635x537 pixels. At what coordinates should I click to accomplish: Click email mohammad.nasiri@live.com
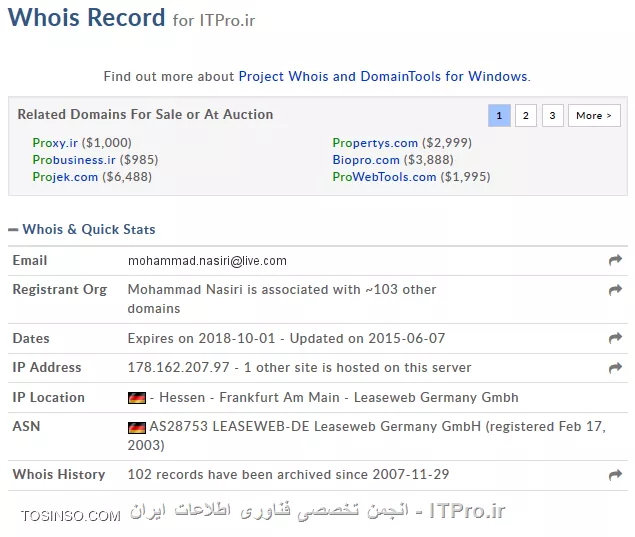[207, 260]
